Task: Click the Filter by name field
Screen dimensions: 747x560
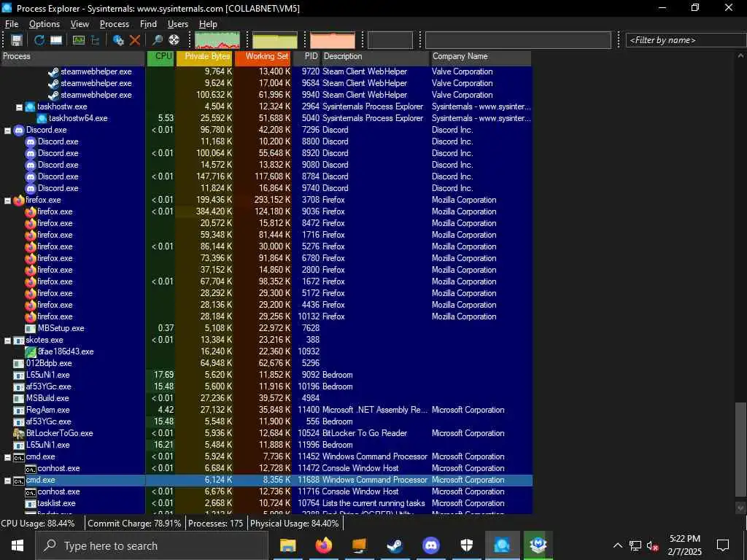Action: pyautogui.click(x=686, y=41)
